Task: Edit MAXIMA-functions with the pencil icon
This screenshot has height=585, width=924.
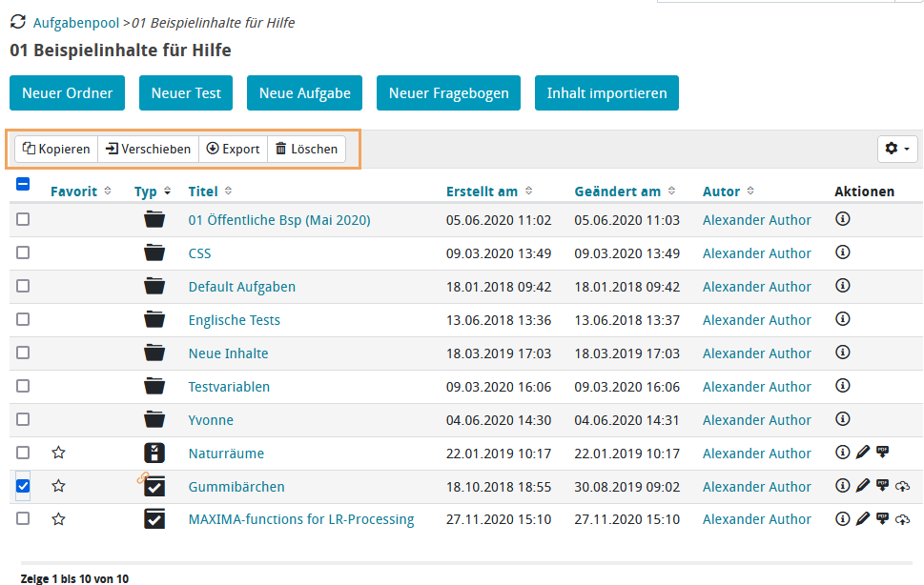Action: pos(863,518)
